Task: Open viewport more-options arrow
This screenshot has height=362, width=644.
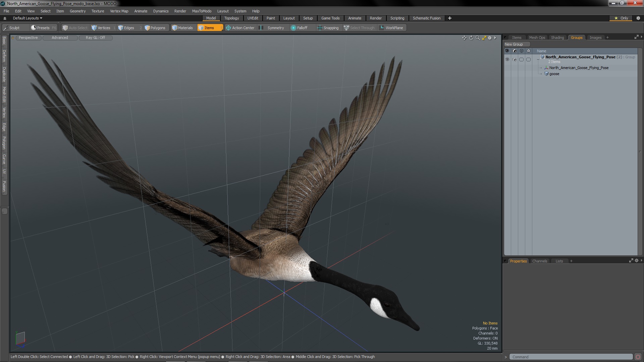Action: 495,38
